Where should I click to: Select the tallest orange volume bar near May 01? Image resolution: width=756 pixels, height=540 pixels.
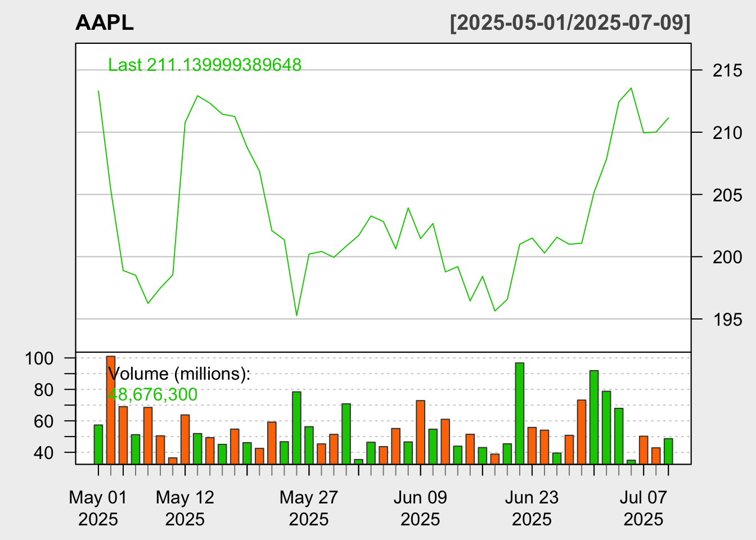click(x=111, y=410)
